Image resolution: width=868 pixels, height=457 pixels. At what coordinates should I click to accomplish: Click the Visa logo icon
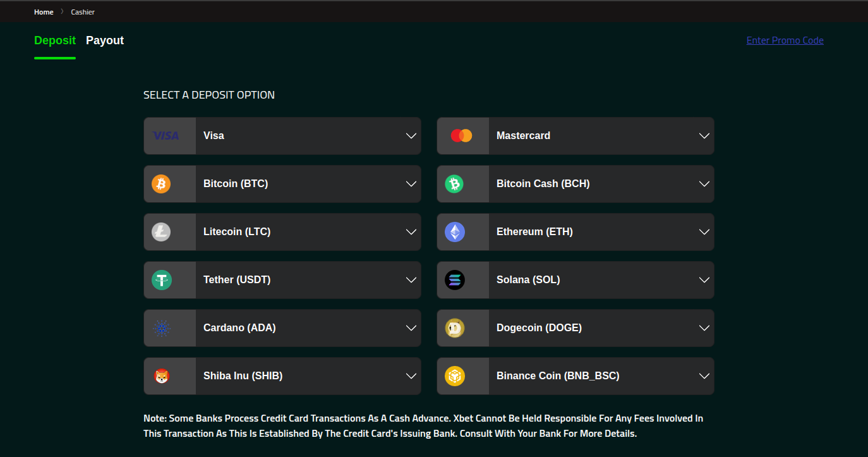coord(166,136)
